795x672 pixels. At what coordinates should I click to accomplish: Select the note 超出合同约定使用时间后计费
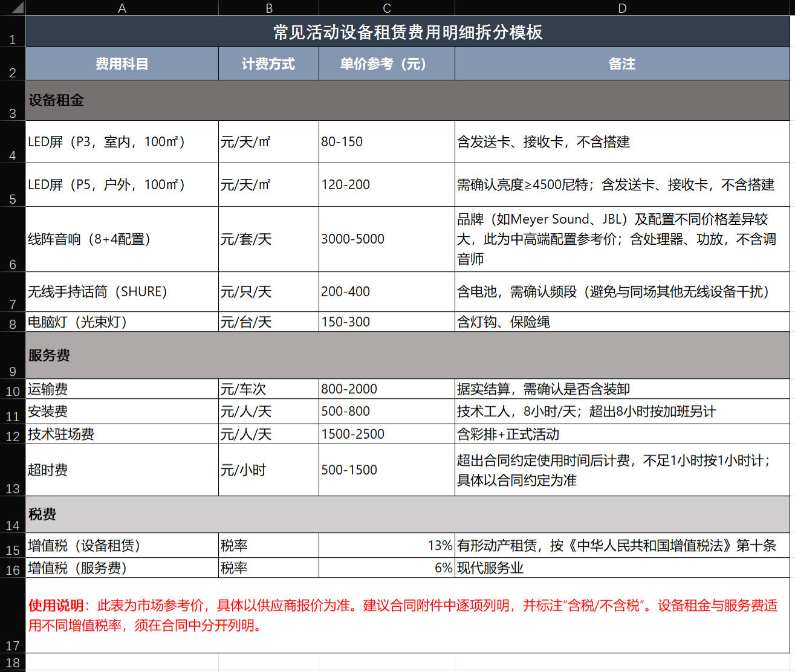622,470
